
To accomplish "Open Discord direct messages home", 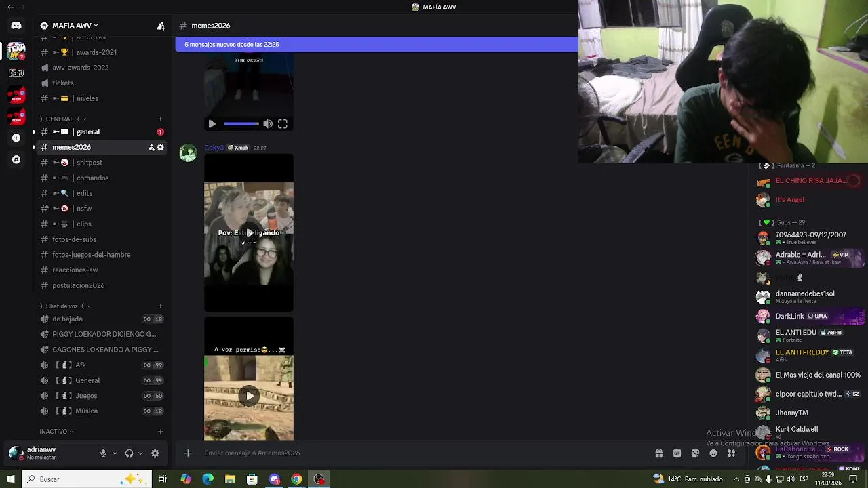I will 16,26.
